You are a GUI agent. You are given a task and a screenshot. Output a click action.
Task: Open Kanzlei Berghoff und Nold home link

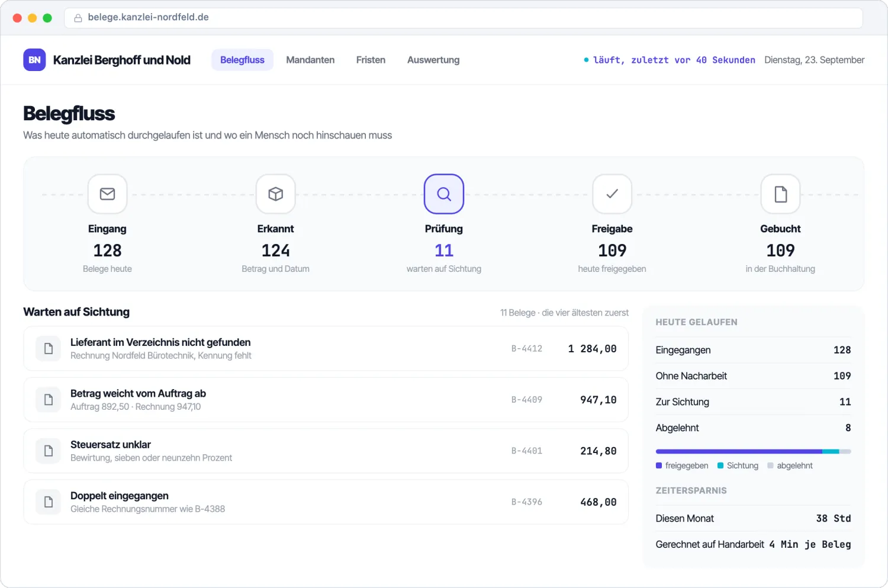coord(122,60)
